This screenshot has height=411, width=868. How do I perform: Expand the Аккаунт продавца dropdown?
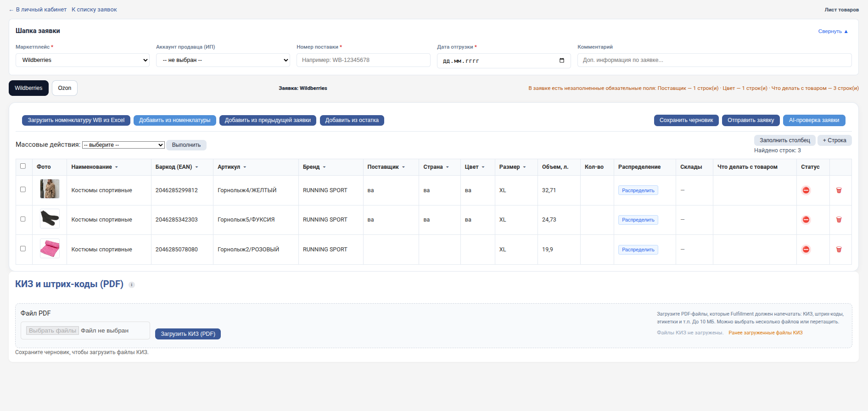click(x=223, y=60)
